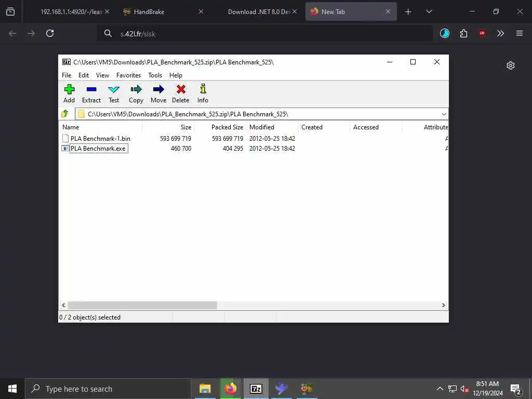This screenshot has height=399, width=532.
Task: Select PLA Benchmark-1.bin file icon
Action: pos(65,138)
